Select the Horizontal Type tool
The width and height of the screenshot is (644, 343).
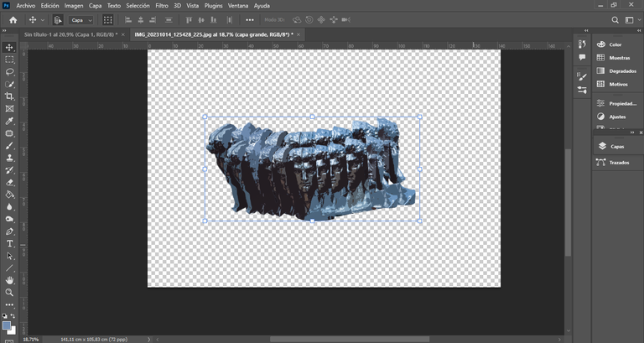[9, 243]
